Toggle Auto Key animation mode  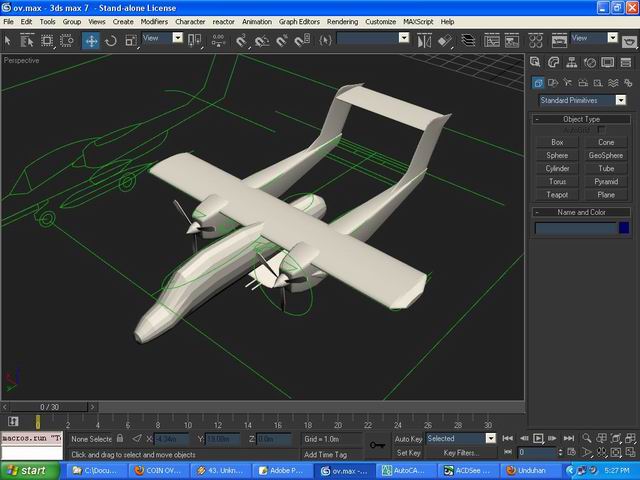coord(408,439)
